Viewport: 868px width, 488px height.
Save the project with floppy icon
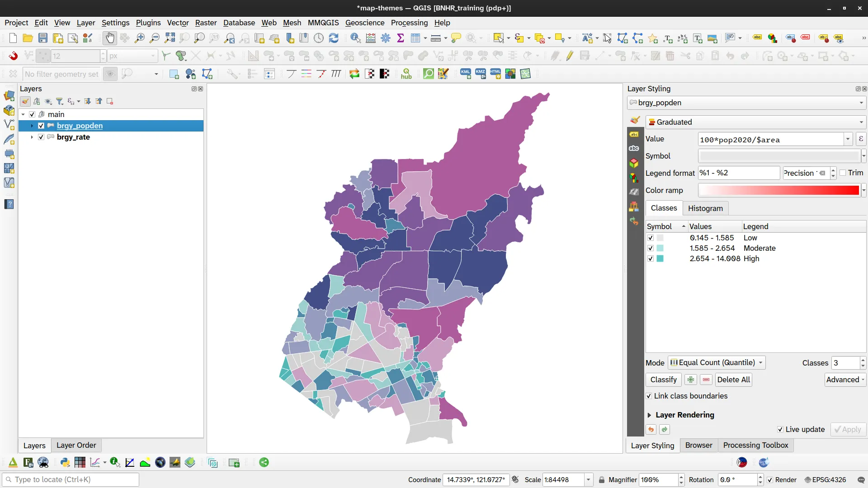[x=43, y=38]
